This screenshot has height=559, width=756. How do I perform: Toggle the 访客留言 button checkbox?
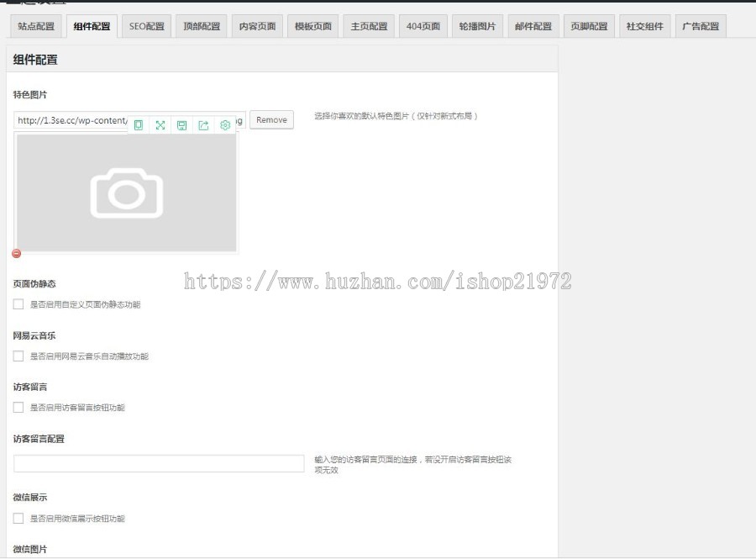tap(18, 408)
